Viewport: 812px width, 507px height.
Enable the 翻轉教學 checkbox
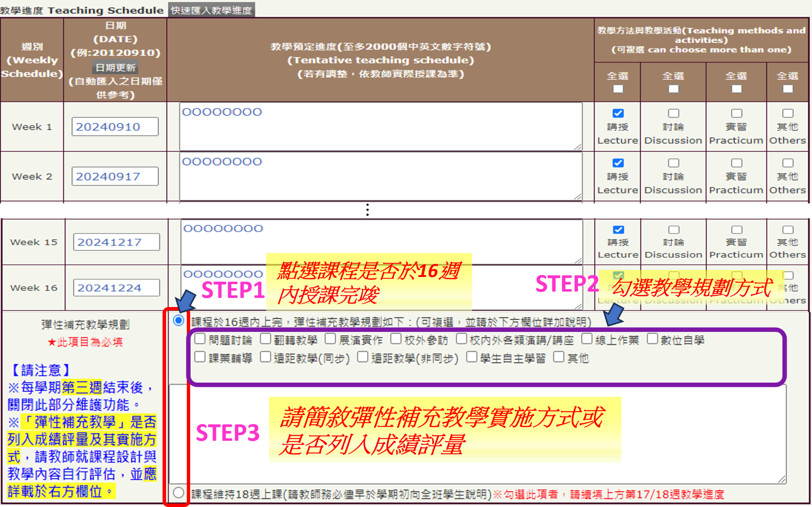(x=266, y=339)
